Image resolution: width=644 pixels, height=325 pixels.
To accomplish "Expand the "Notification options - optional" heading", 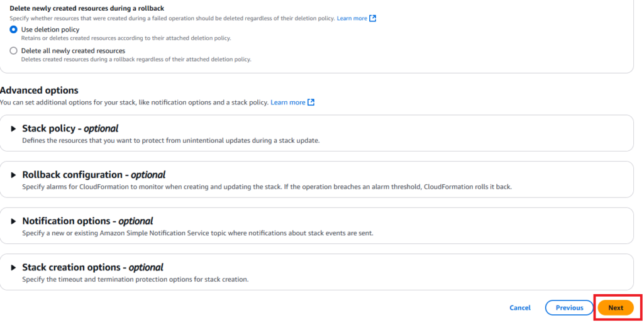I will click(x=87, y=221).
